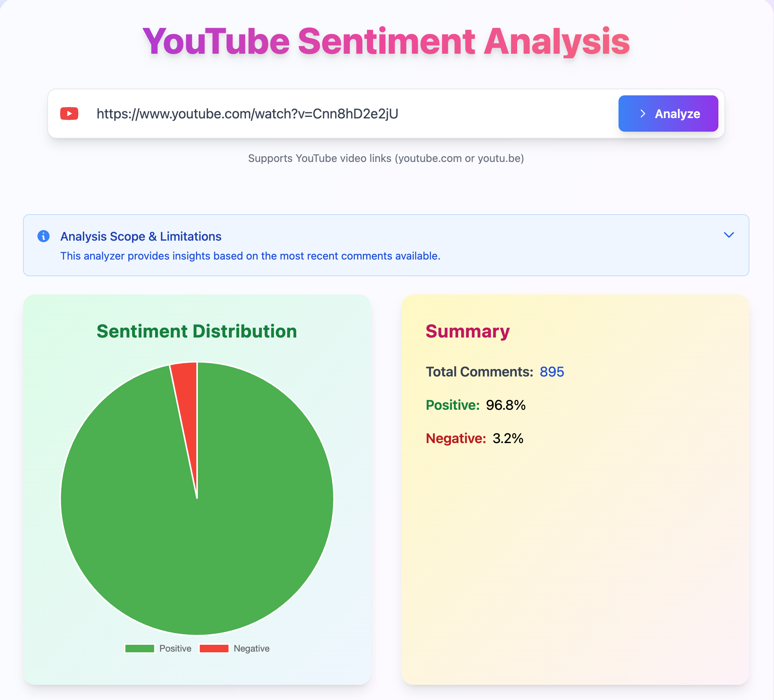774x700 pixels.
Task: Click the info icon beside Analysis Scope
Action: pyautogui.click(x=43, y=236)
